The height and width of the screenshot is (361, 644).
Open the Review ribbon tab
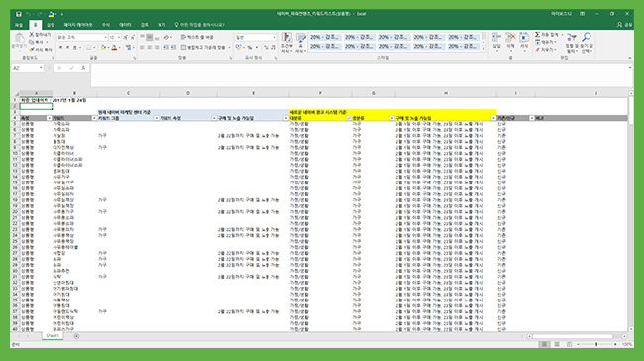pyautogui.click(x=145, y=25)
